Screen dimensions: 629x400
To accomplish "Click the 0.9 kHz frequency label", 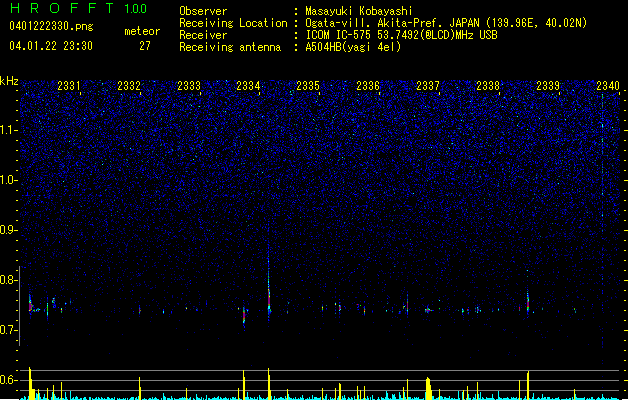I will (x=9, y=230).
